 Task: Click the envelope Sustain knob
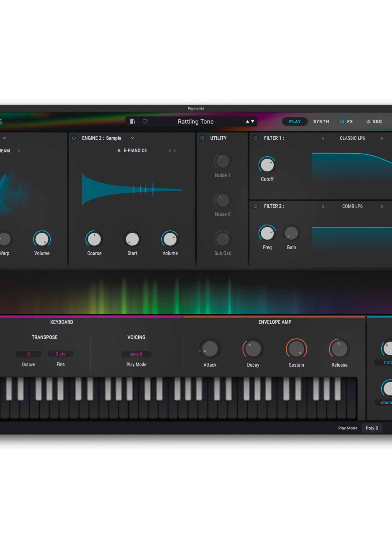pyautogui.click(x=296, y=349)
